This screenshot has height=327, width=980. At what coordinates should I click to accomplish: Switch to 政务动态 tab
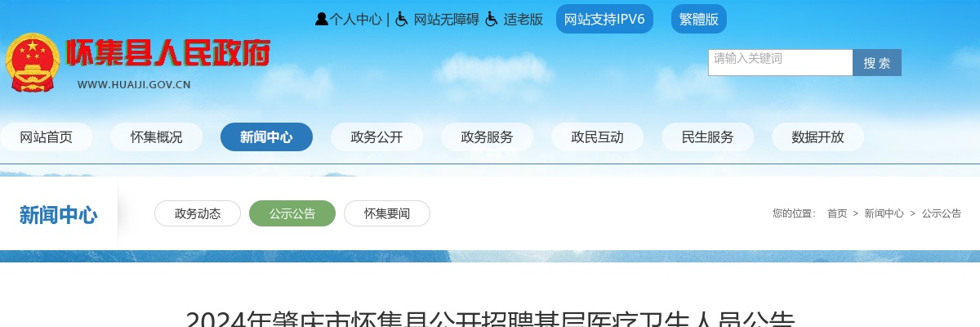198,213
